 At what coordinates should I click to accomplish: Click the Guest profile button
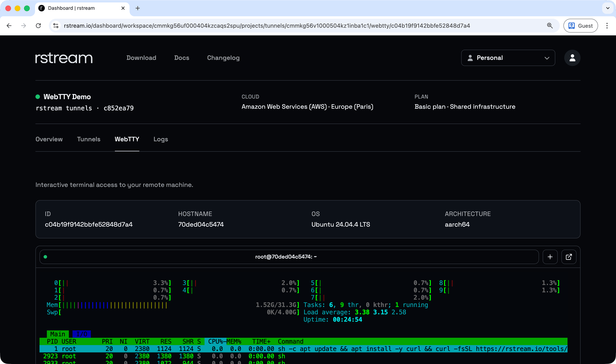pos(580,25)
